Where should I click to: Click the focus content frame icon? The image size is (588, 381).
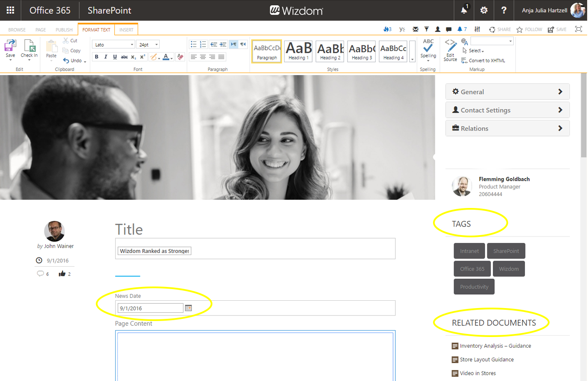(x=579, y=29)
